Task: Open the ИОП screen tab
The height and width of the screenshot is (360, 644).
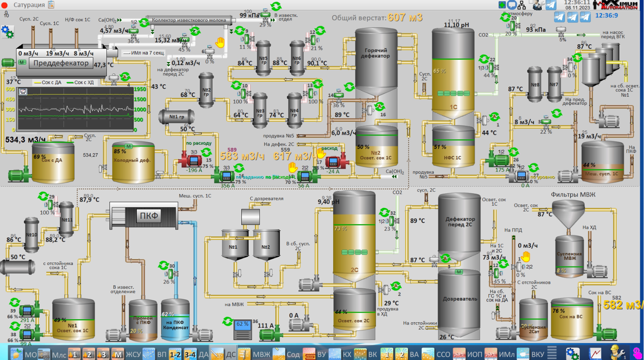Action: [474, 354]
